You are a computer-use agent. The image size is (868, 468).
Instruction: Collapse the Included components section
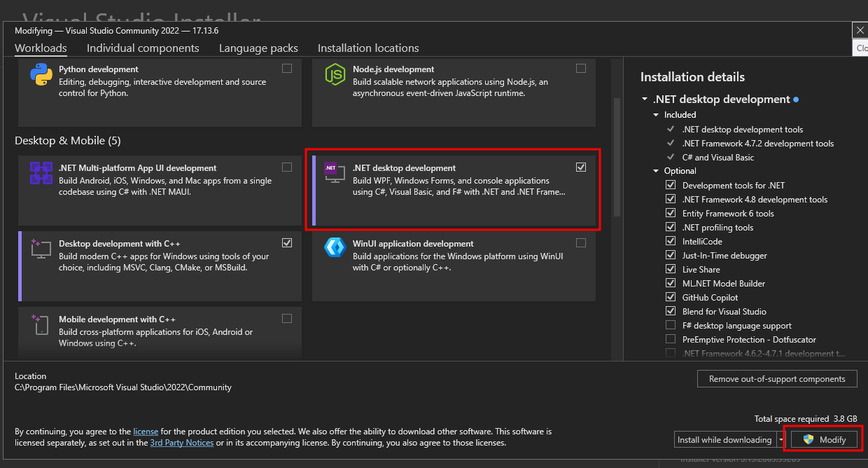coord(656,115)
